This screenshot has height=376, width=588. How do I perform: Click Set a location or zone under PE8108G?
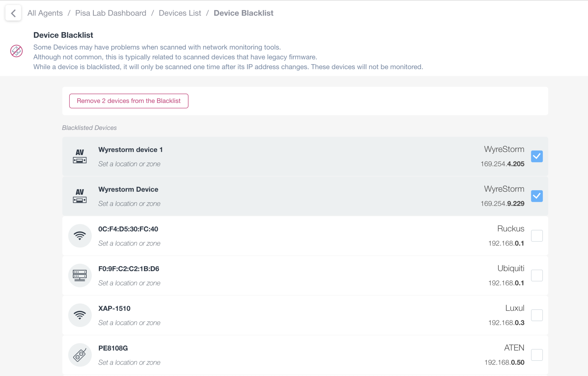129,362
